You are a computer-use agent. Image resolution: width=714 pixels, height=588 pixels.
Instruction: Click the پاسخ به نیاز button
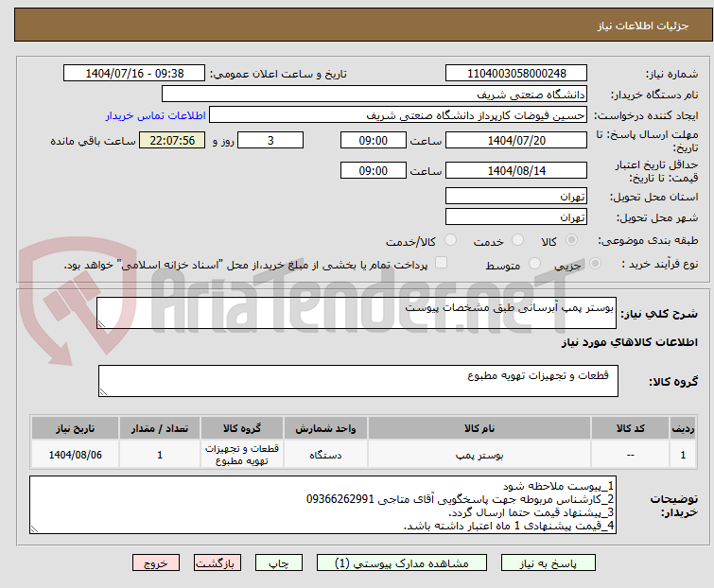pos(548,563)
